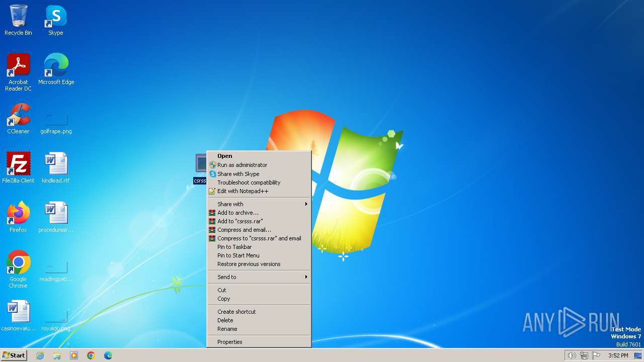The image size is (644, 362).
Task: Select casinoevalu... document on desktop
Action: click(x=18, y=315)
